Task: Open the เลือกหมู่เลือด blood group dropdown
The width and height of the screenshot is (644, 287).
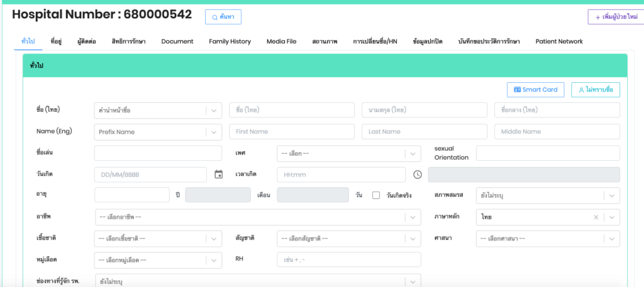Action: [158, 259]
